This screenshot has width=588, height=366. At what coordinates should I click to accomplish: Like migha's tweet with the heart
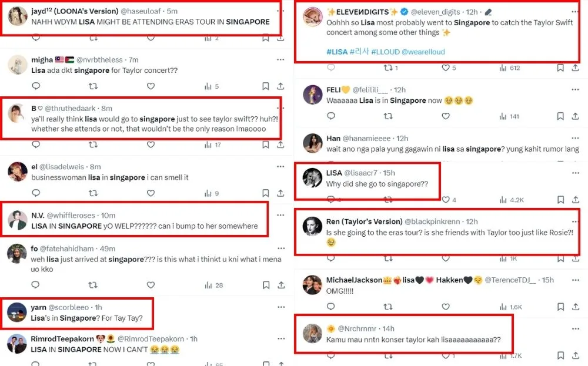pyautogui.click(x=151, y=86)
